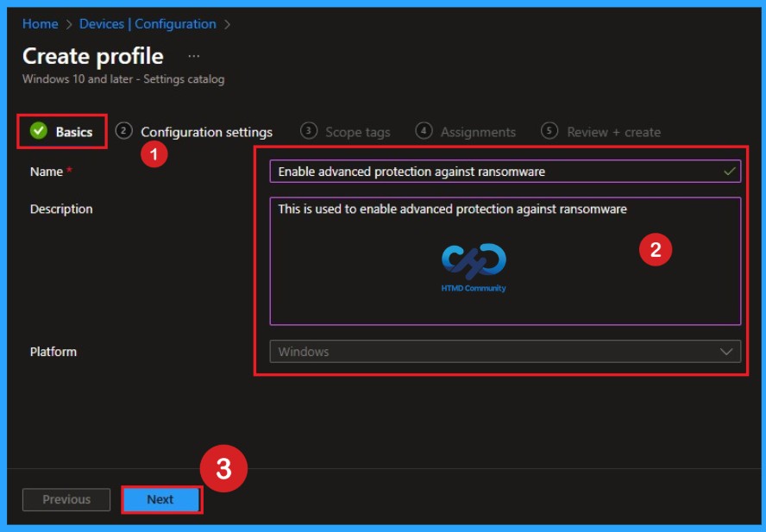The image size is (766, 532).
Task: Navigate to Home via breadcrumb link
Action: click(40, 23)
